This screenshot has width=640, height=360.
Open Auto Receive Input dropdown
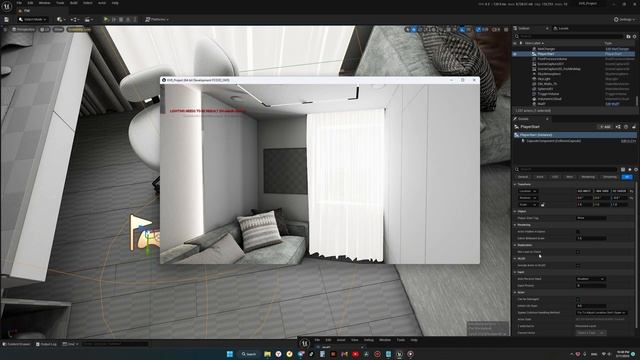(591, 279)
